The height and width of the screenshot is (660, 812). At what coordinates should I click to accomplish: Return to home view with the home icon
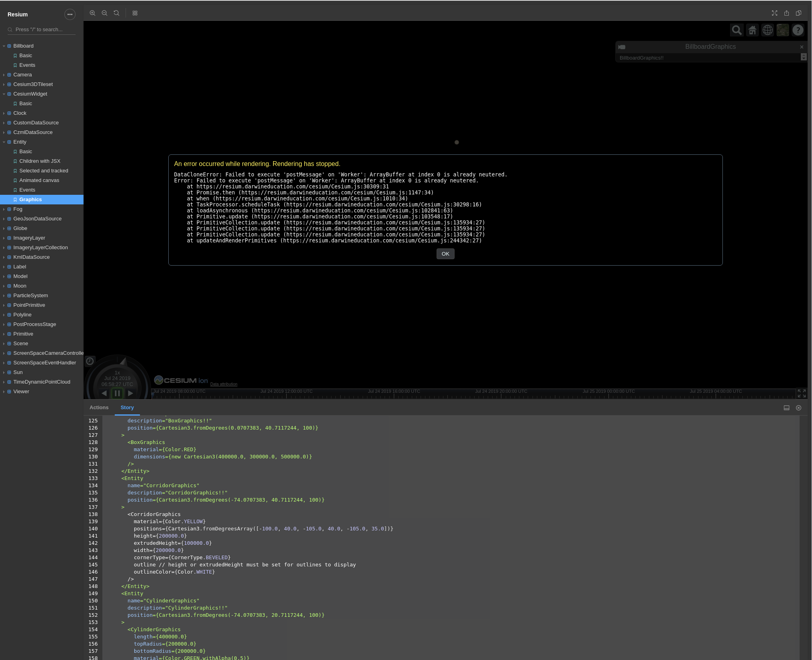(752, 30)
